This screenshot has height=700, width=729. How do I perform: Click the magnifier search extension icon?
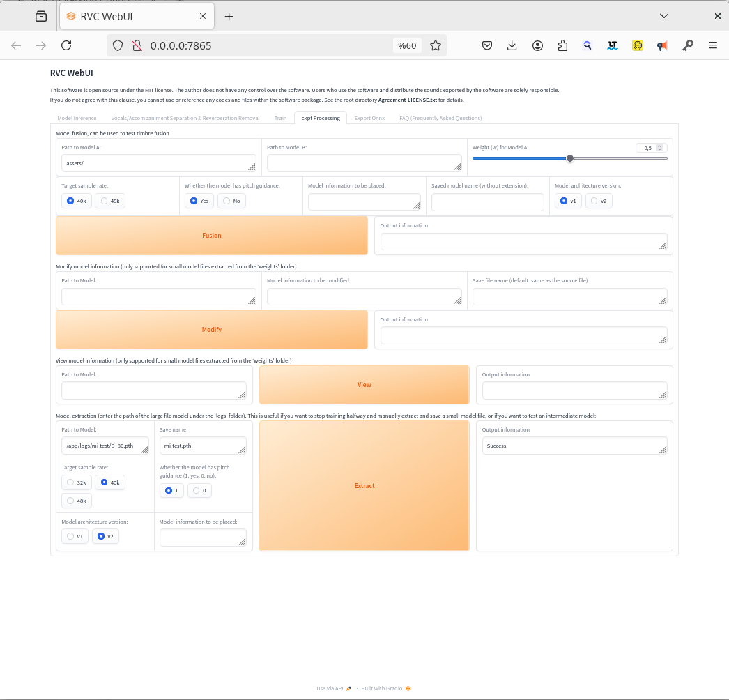(588, 45)
